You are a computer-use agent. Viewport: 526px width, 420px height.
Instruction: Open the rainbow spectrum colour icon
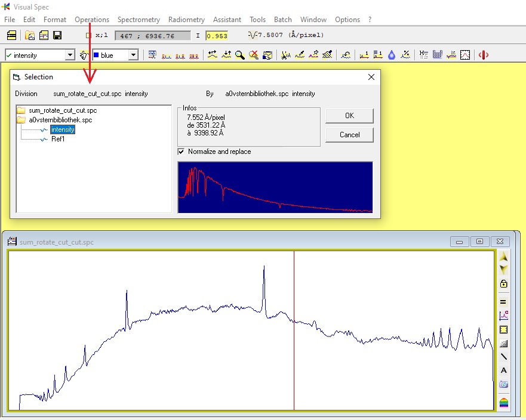click(x=503, y=402)
